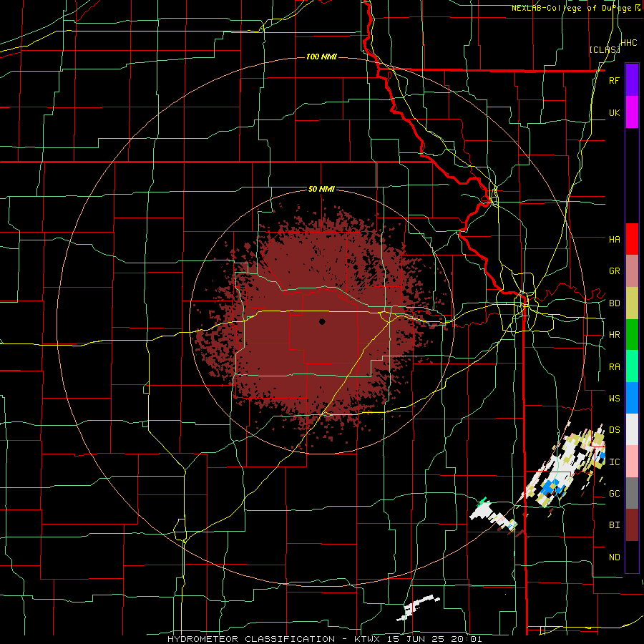Click the HR green legend swatch
Screen dimensions: 644x644
(632, 335)
